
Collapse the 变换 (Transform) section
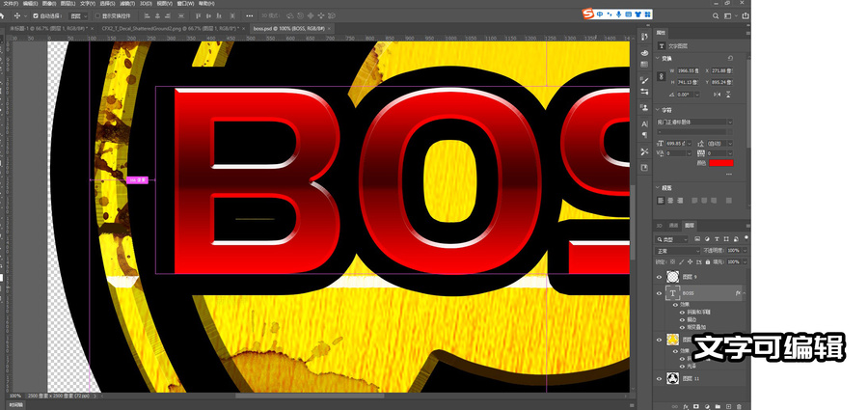tap(658, 58)
